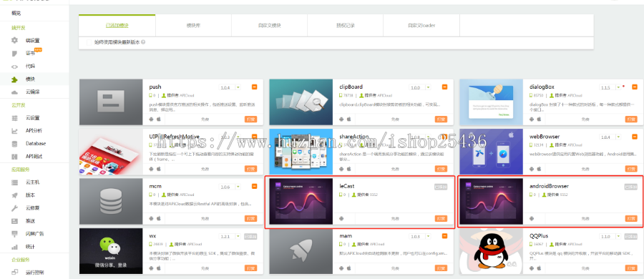644x279 pixels.
Task: Click the 运行控制 sidebar icon
Action: (15, 272)
